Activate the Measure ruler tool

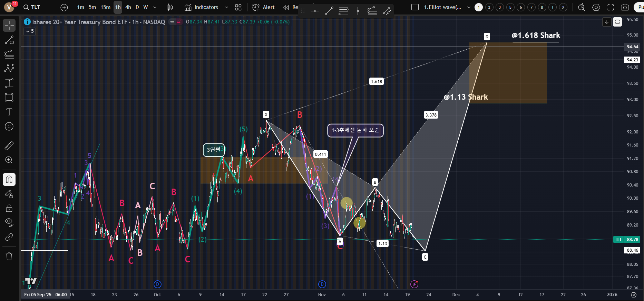tap(9, 146)
